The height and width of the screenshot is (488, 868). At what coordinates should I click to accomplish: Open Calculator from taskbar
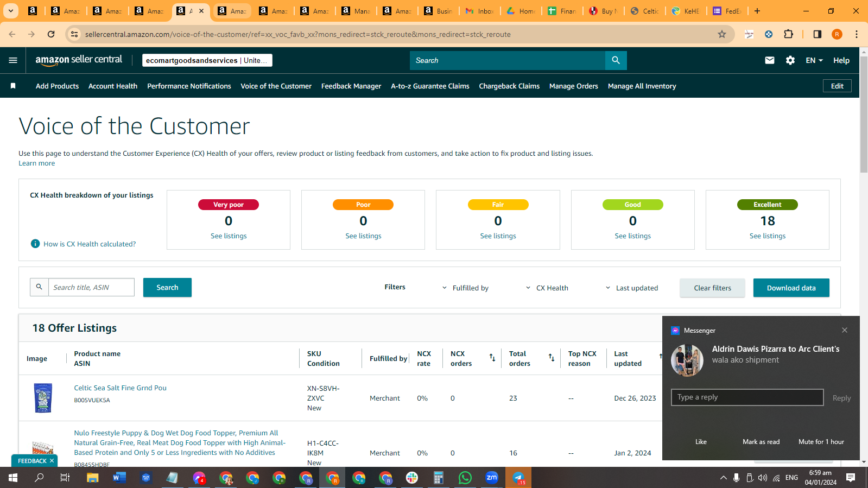click(x=439, y=478)
